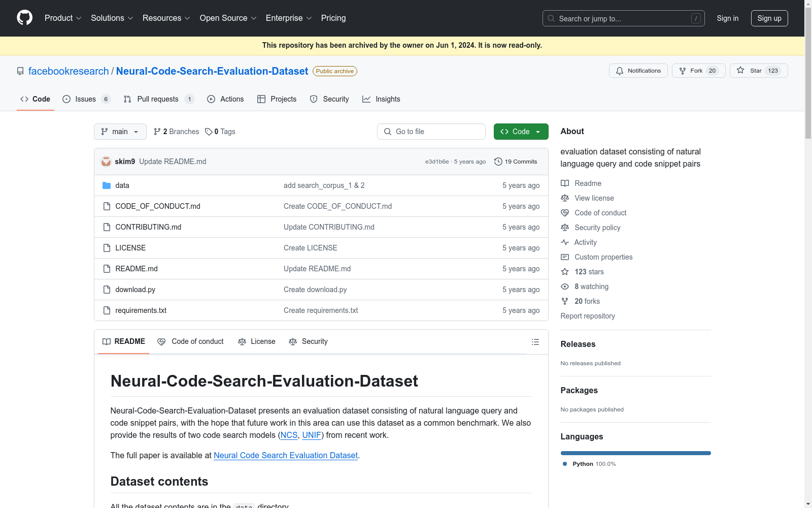Click the bell icon in Notifications
812x508 pixels.
coord(620,71)
